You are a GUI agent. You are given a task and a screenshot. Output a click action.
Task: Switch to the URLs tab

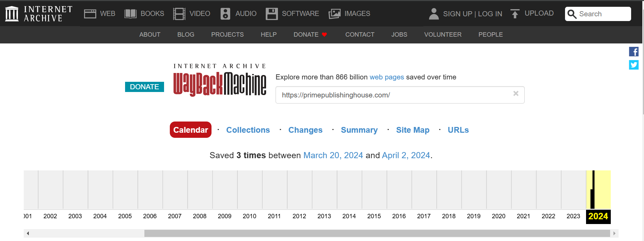pyautogui.click(x=458, y=130)
